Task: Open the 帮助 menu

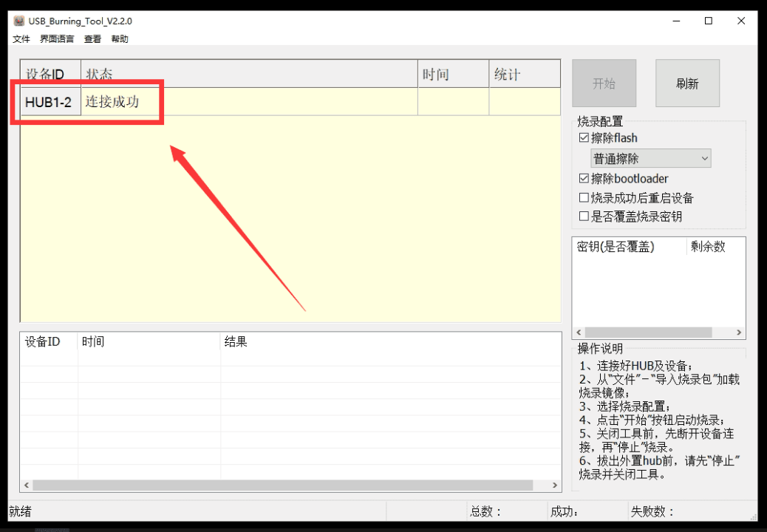Action: (120, 39)
